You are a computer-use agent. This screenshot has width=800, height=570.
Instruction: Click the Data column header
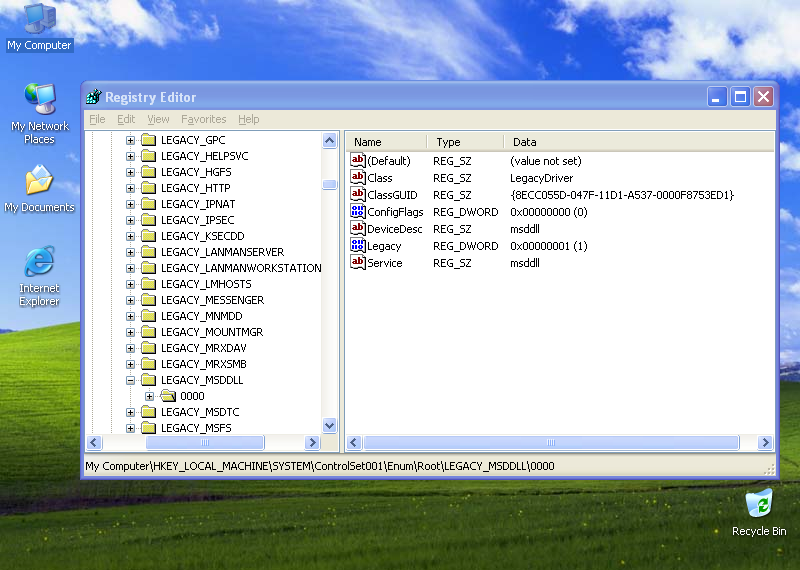(639, 142)
